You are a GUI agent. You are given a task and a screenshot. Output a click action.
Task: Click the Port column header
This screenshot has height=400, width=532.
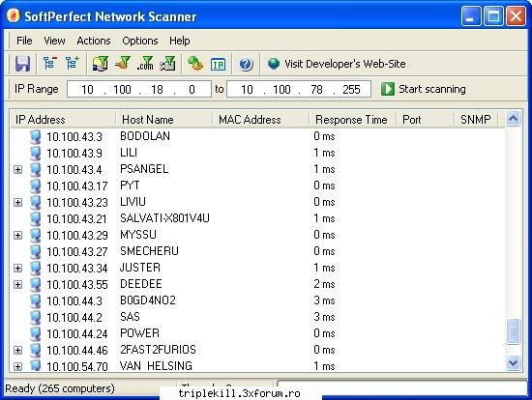point(426,119)
